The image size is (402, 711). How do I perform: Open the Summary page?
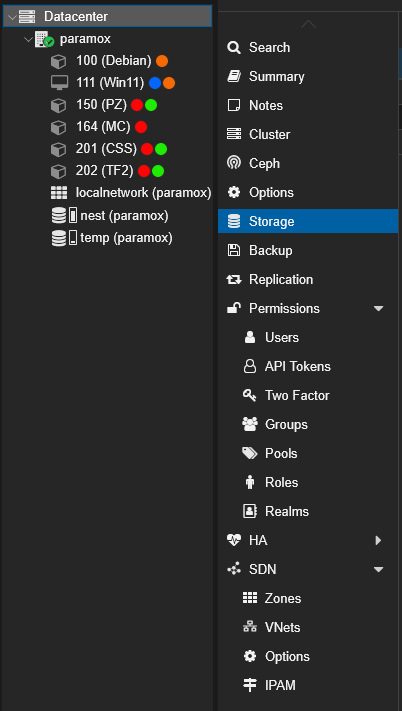(x=308, y=77)
